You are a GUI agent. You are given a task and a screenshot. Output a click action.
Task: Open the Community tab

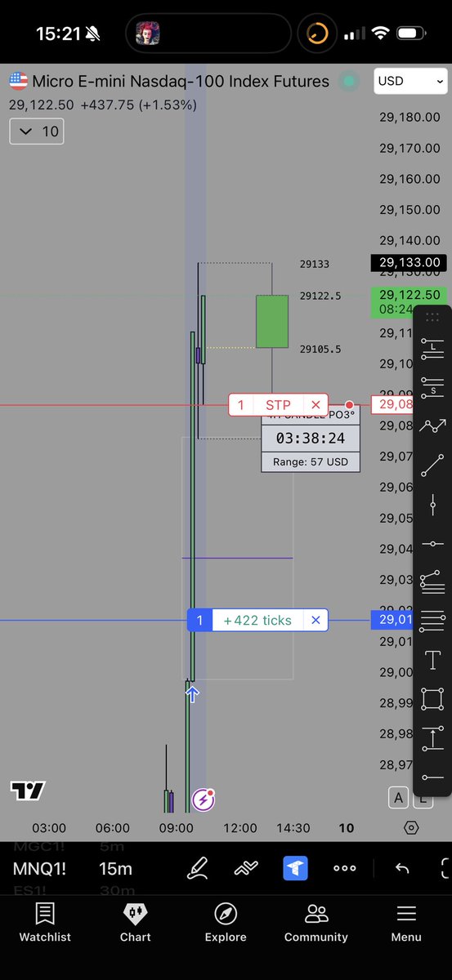coord(316,922)
